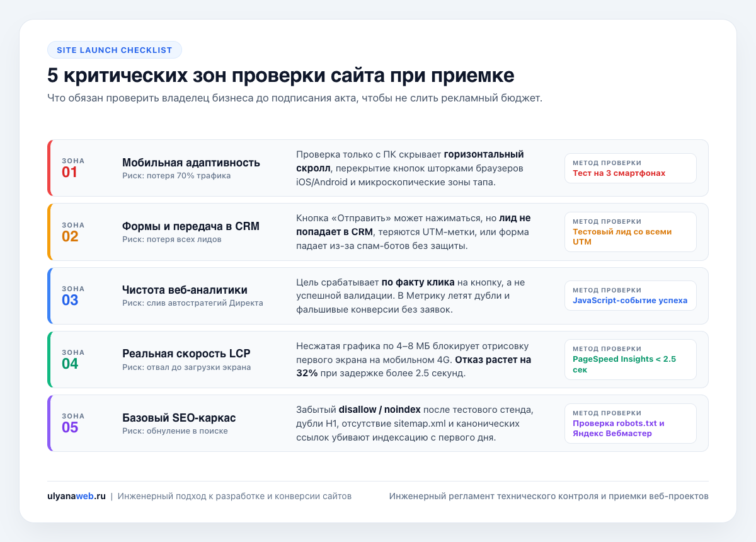Click the zone number 02
Viewport: 756px width, 542px height.
pyautogui.click(x=70, y=236)
